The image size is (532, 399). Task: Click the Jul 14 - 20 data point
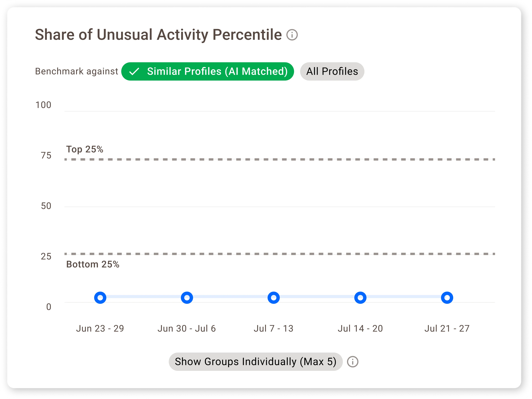(360, 298)
